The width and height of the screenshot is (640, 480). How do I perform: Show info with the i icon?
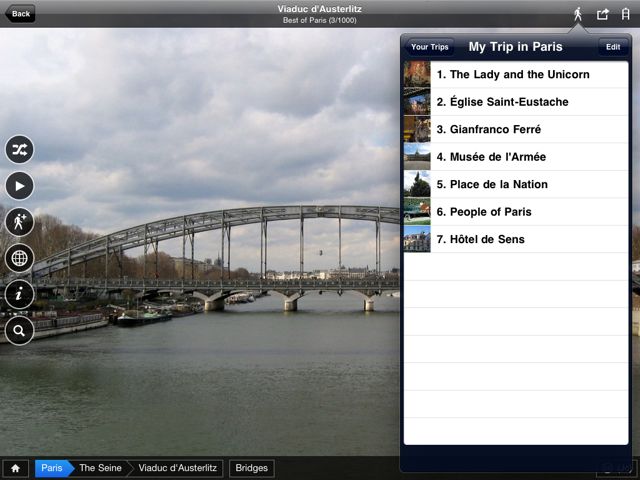20,294
